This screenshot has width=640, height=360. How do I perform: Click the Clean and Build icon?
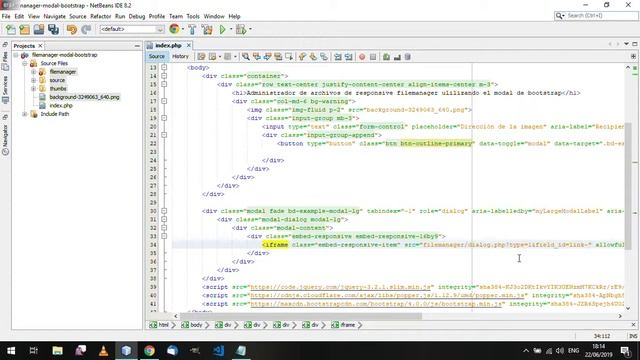point(207,29)
